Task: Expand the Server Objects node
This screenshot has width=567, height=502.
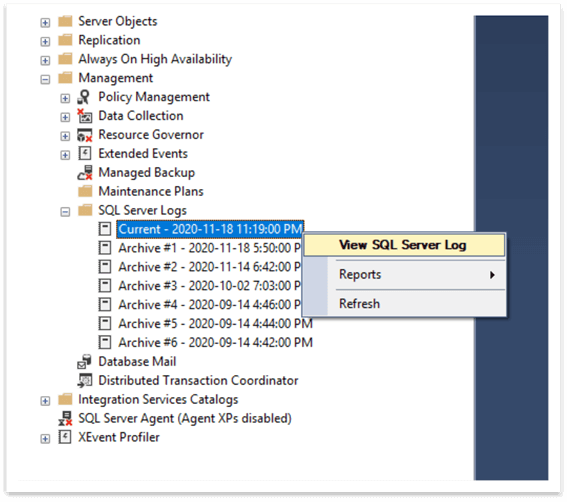Action: [45, 23]
